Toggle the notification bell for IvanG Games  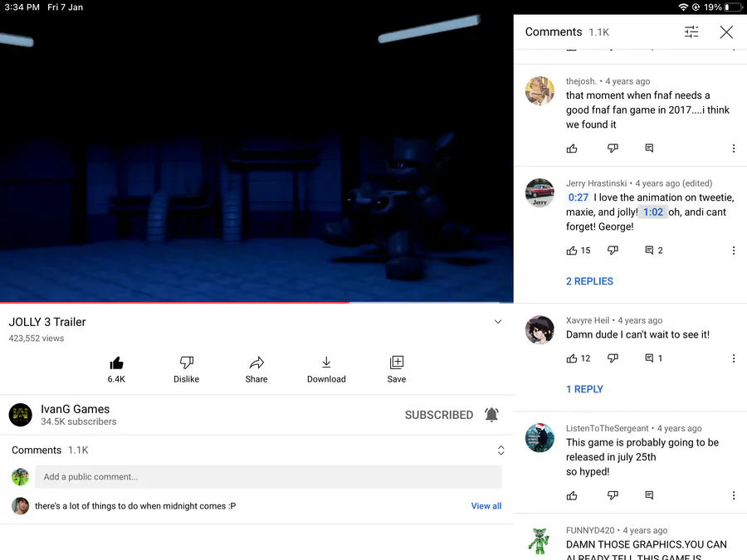click(x=491, y=415)
